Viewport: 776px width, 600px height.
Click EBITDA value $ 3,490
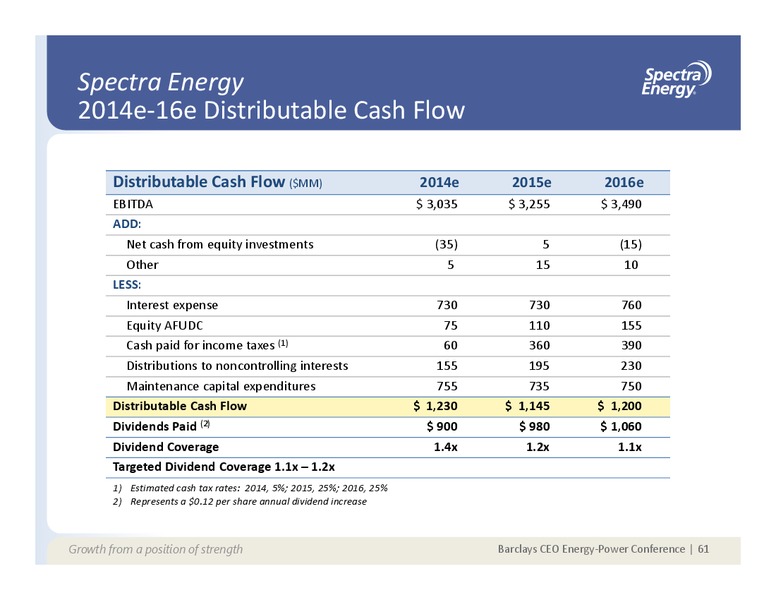(x=621, y=204)
